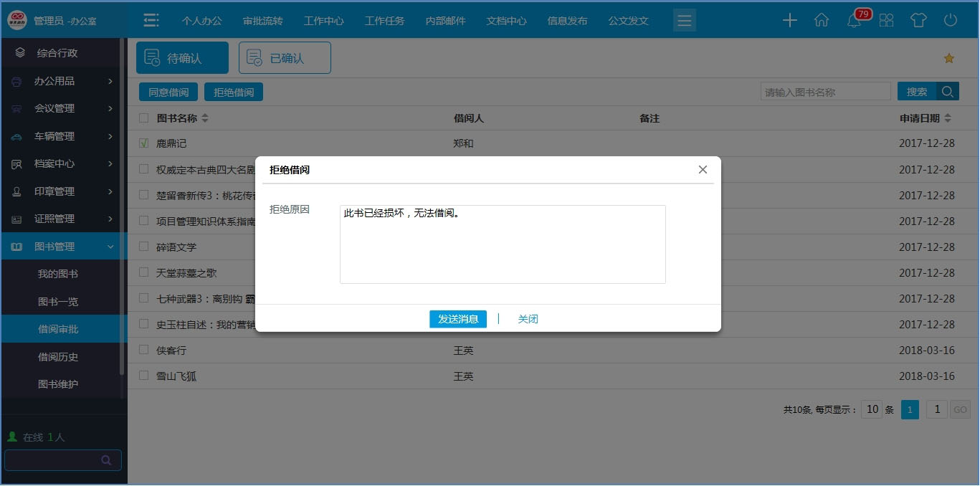Click the power logout icon at top right

[950, 20]
